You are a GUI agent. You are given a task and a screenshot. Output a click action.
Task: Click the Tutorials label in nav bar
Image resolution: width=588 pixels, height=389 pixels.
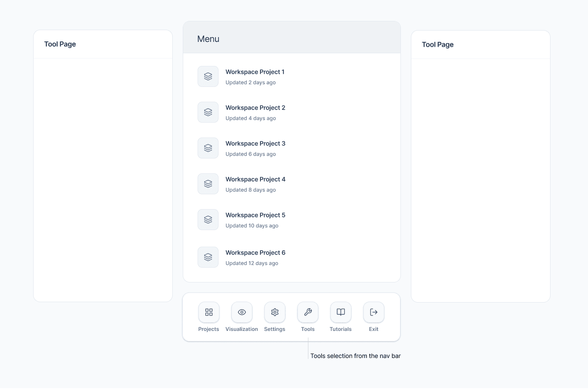pos(341,329)
